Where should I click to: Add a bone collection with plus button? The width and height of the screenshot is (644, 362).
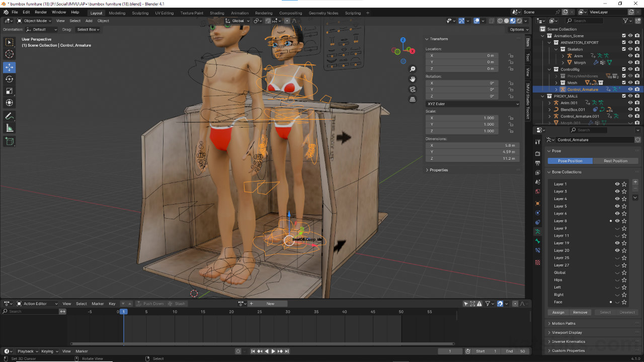click(635, 182)
